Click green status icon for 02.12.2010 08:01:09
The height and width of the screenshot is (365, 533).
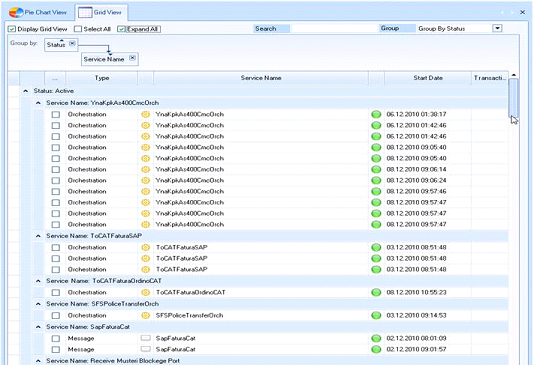pos(376,338)
